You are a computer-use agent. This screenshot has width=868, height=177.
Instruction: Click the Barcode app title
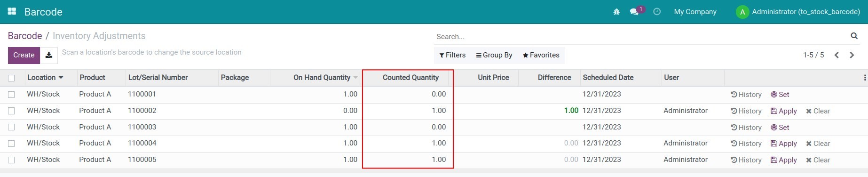coord(43,12)
